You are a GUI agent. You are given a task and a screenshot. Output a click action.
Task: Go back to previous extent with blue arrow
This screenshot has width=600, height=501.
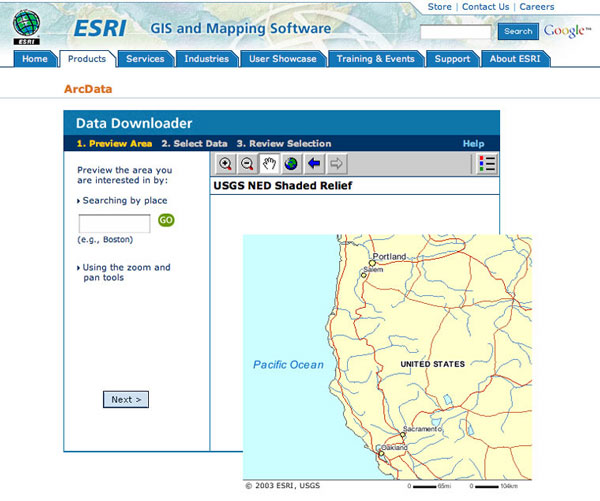click(x=314, y=164)
